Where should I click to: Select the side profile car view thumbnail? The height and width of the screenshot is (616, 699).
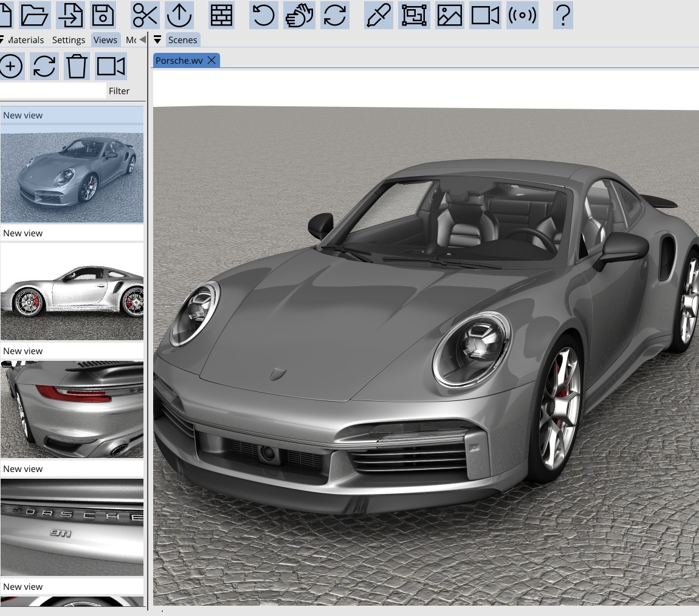tap(72, 292)
